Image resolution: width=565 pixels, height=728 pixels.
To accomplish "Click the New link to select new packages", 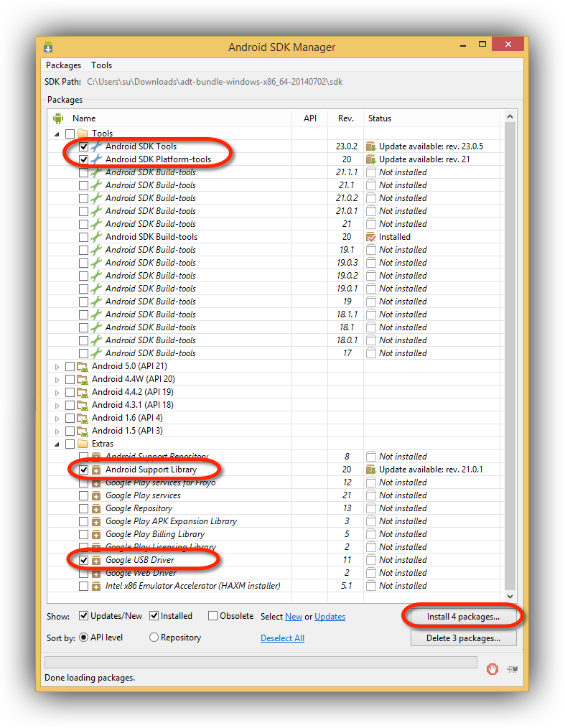I will [x=294, y=617].
